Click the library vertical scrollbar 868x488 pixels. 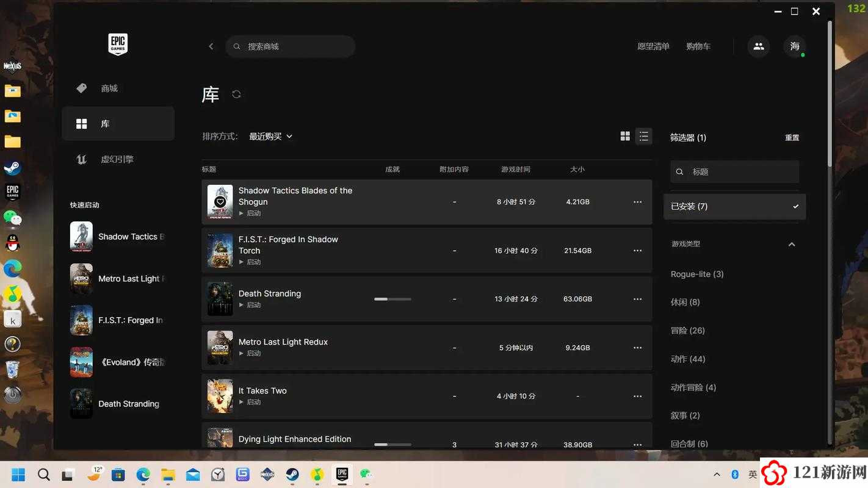[830, 93]
